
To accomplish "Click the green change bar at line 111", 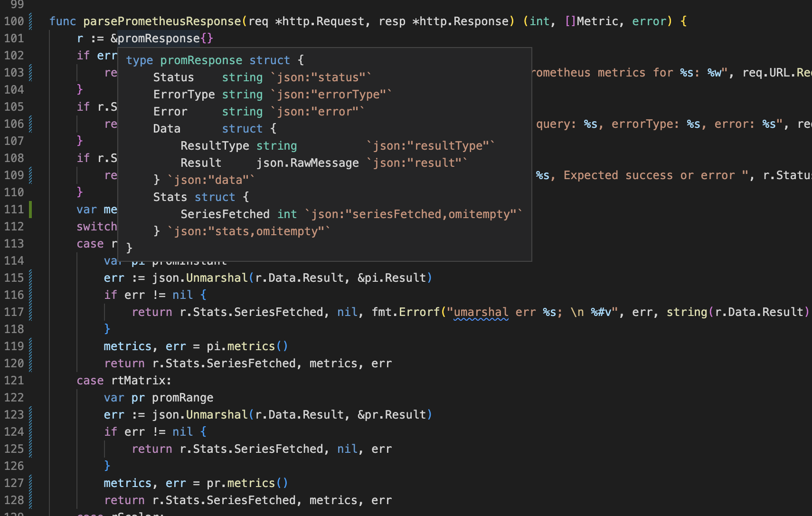I will click(x=30, y=209).
